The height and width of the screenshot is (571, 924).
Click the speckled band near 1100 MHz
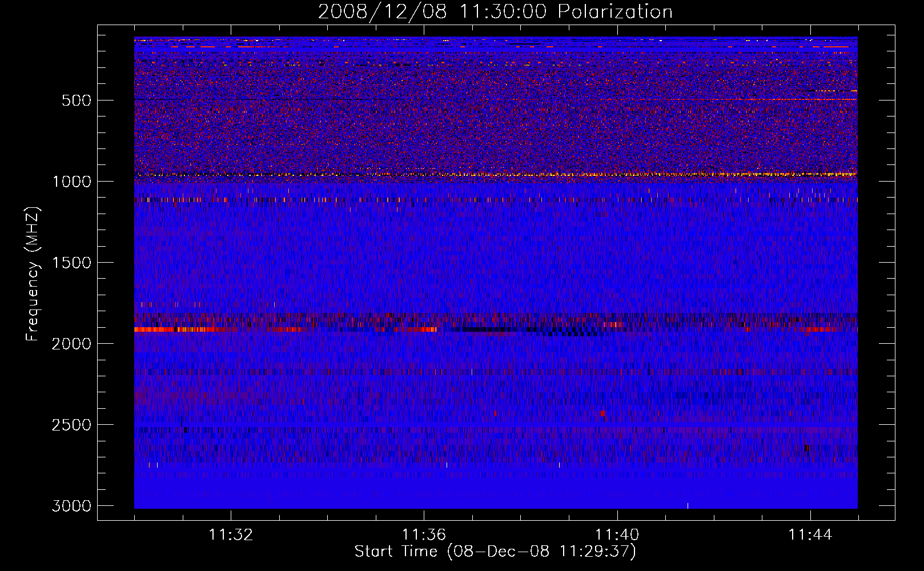pos(496,200)
